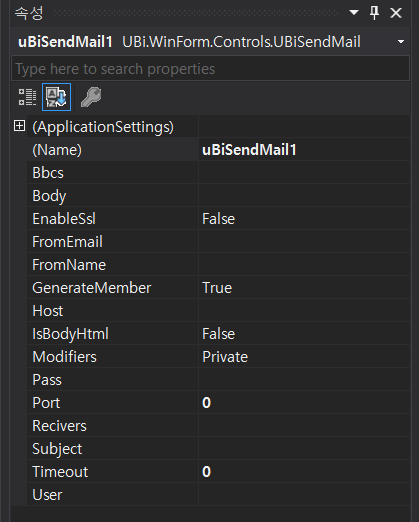Open Property Pages wrench icon
The width and height of the screenshot is (419, 522).
91,97
